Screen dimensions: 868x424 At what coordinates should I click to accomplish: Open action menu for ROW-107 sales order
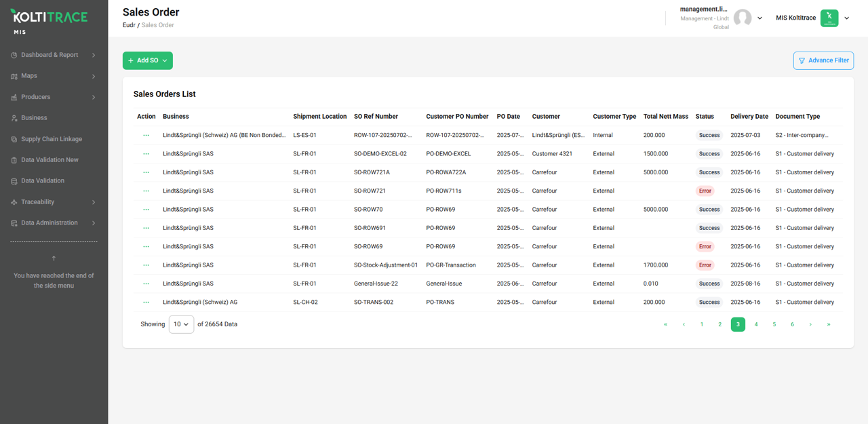pyautogui.click(x=146, y=135)
